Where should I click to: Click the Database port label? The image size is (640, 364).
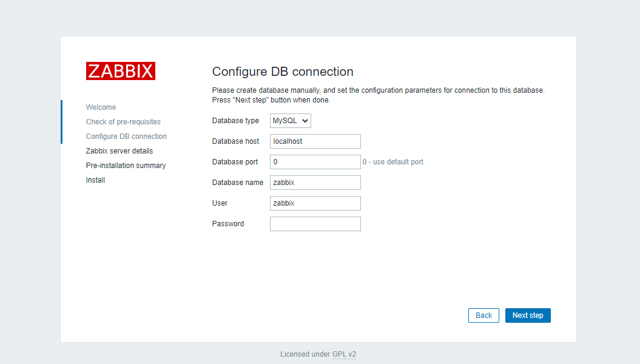click(x=235, y=162)
